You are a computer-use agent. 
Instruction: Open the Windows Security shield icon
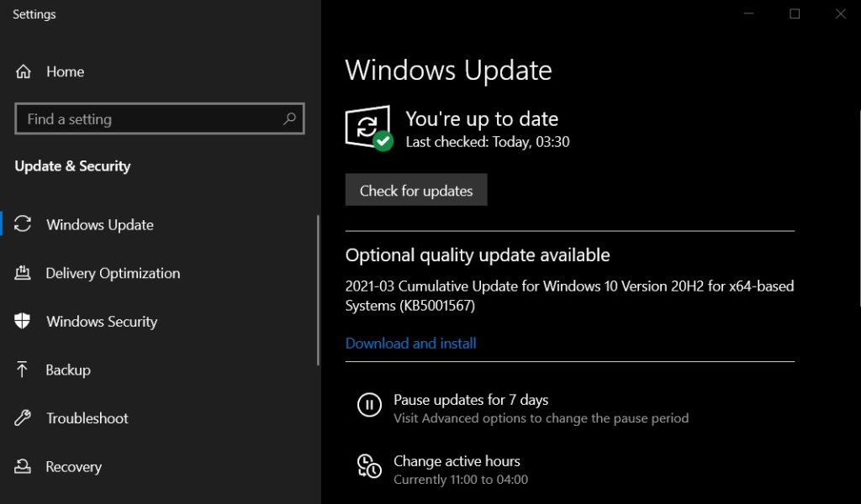[x=24, y=322]
